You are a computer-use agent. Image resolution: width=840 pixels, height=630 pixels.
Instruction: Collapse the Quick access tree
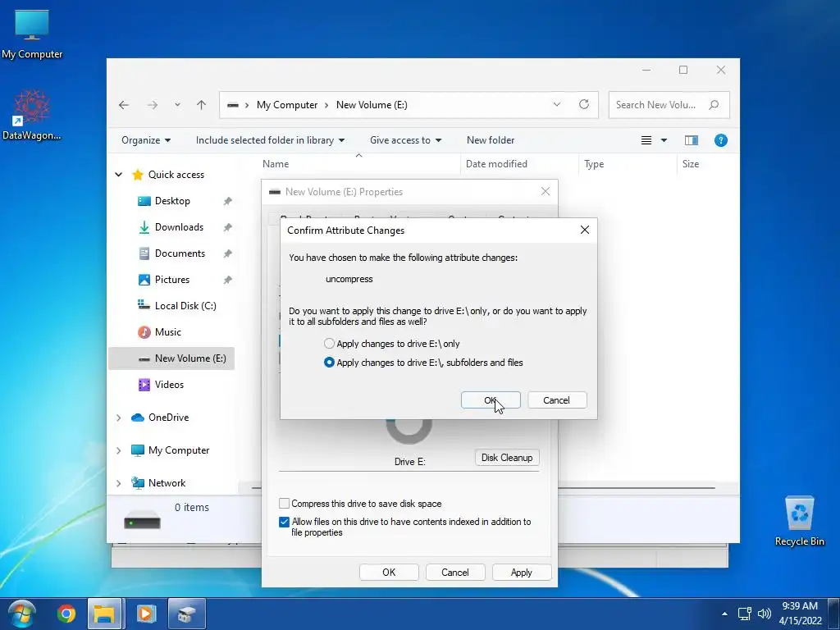[x=119, y=175]
